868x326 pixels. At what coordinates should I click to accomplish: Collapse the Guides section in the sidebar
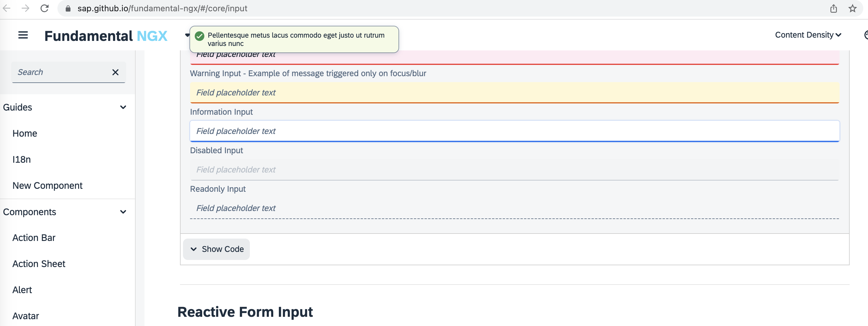click(x=123, y=107)
